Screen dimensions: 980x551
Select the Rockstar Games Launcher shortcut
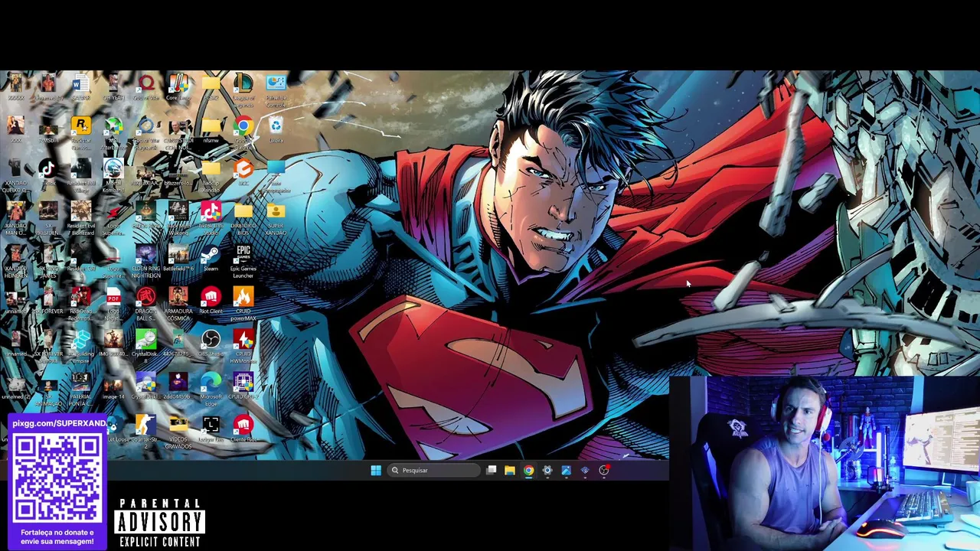80,132
